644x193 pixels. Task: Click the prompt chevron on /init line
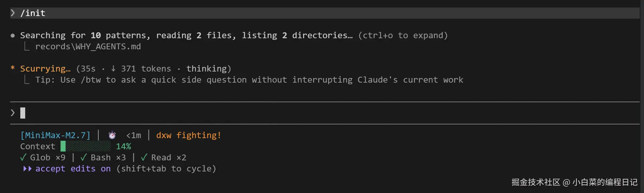(13, 13)
